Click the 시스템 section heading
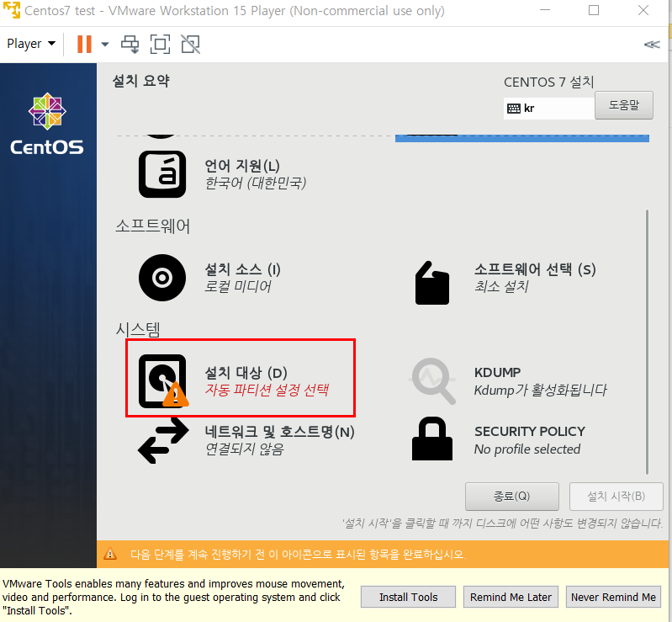The width and height of the screenshot is (672, 622). (x=138, y=329)
